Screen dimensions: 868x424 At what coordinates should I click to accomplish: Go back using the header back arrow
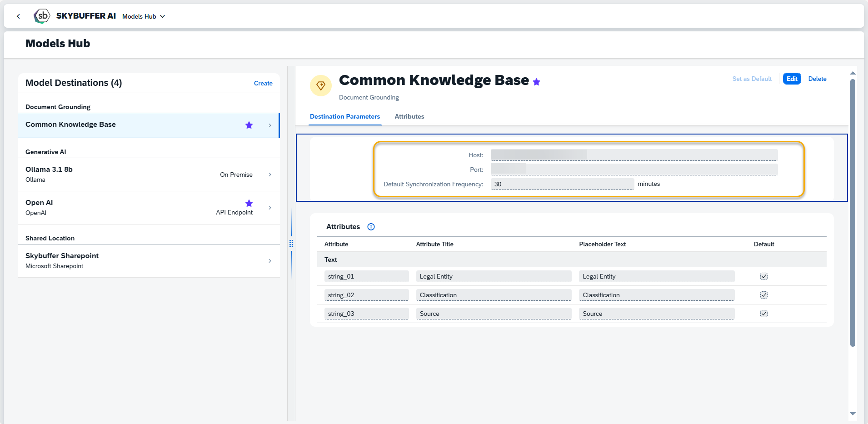[18, 16]
